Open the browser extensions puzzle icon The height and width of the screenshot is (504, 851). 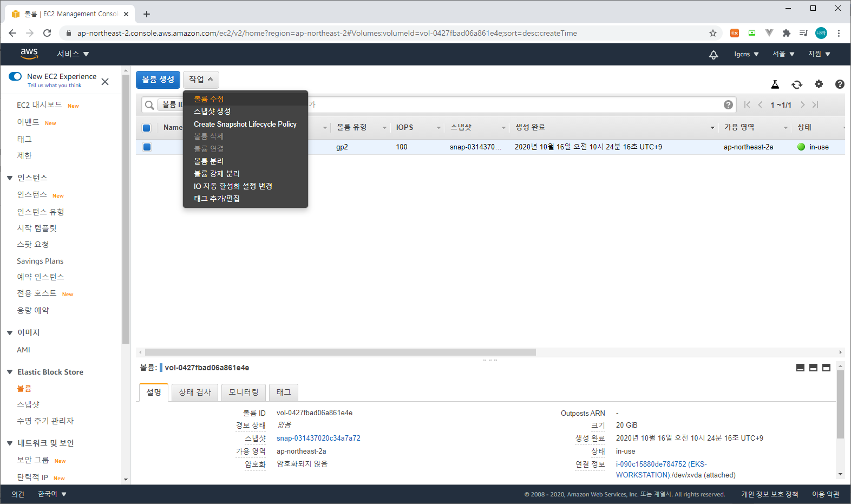tap(787, 33)
